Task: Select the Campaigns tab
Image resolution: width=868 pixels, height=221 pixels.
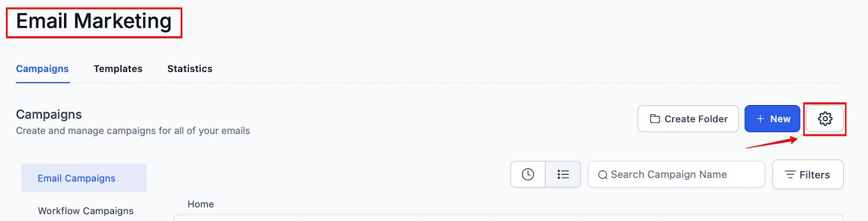Action: coord(42,69)
